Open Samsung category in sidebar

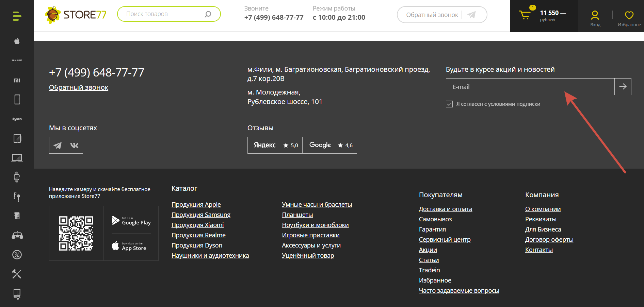pos(17,61)
